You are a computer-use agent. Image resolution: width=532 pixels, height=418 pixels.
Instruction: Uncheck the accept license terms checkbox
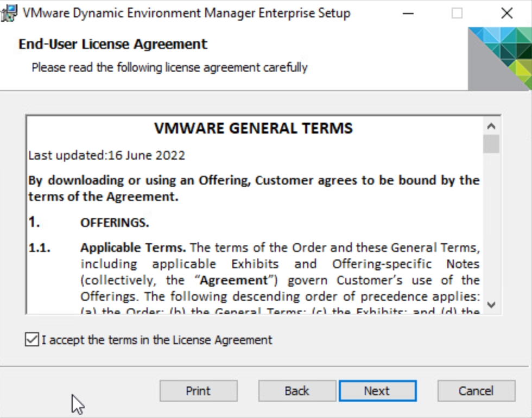[31, 340]
